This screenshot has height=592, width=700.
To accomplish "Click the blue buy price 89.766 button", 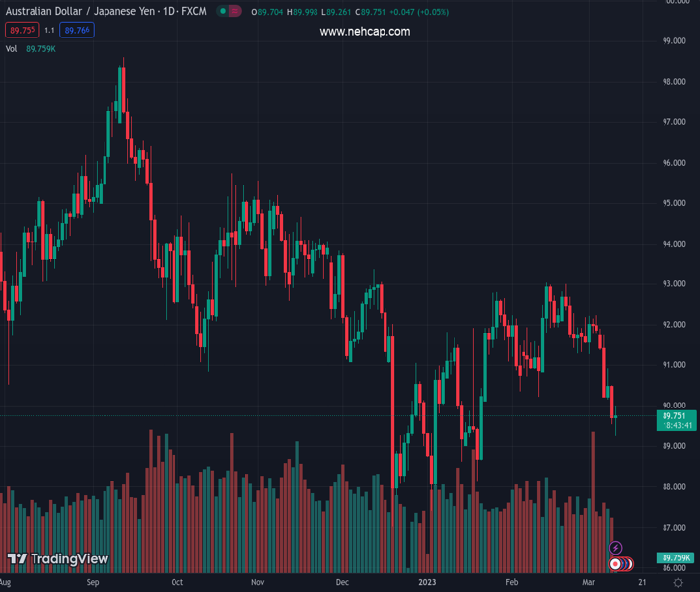I will click(x=77, y=31).
